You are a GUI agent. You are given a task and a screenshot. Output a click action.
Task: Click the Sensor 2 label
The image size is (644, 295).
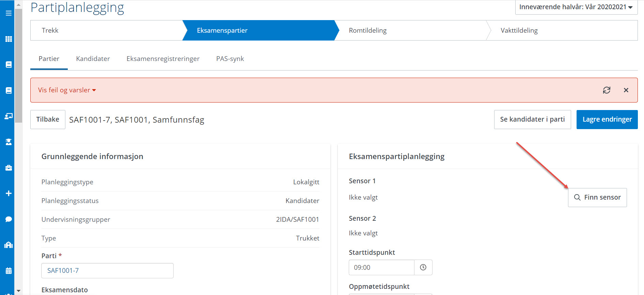coord(362,218)
